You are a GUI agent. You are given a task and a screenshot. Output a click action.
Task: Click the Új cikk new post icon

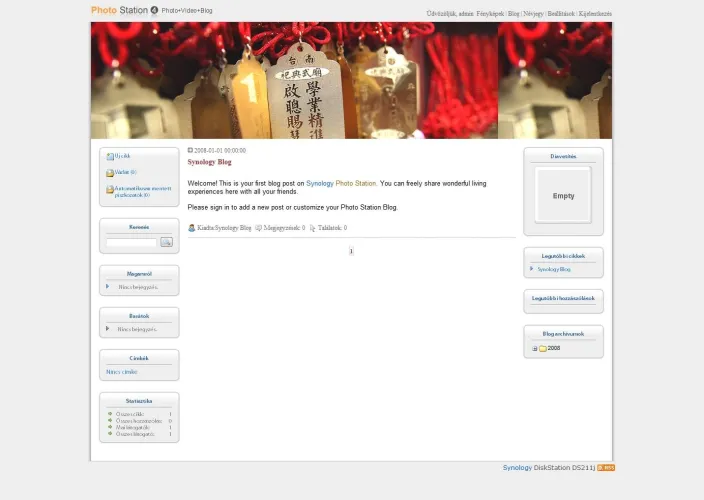(x=110, y=157)
